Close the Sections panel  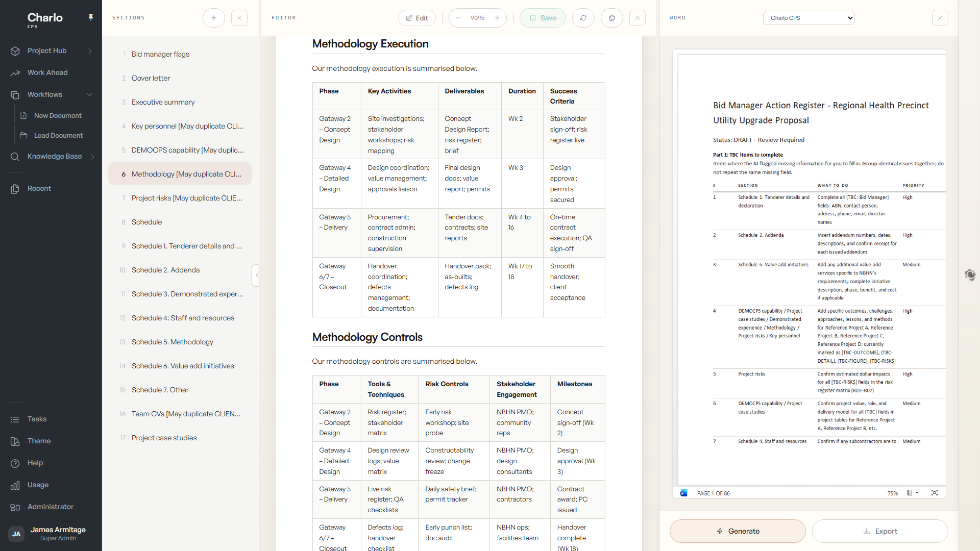[239, 18]
